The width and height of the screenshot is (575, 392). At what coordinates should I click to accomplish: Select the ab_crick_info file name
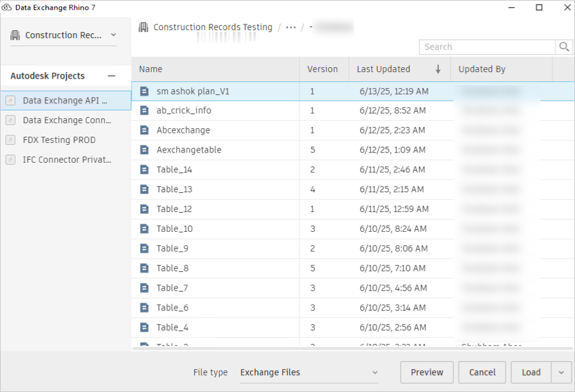tap(184, 110)
